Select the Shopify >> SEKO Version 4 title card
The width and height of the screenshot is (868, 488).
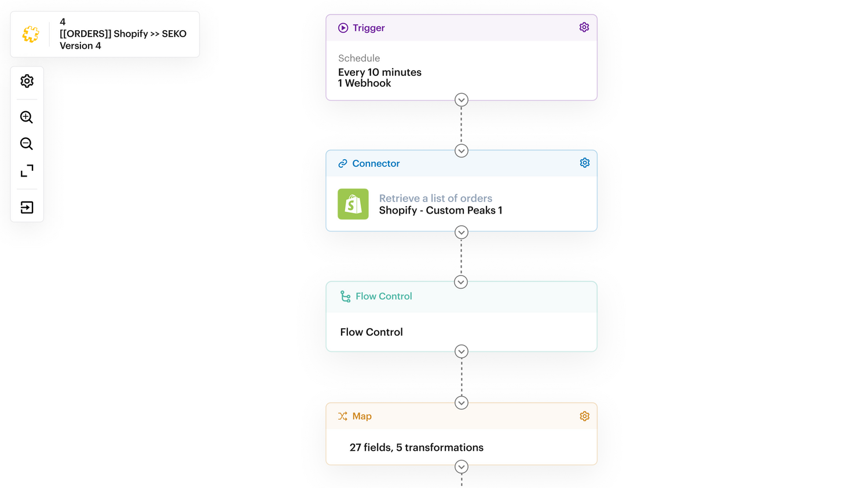pyautogui.click(x=104, y=34)
